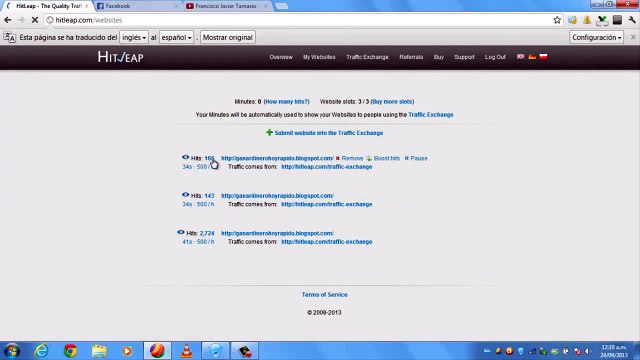
Task: Click the translate icon in the translation bar
Action: pyautogui.click(x=10, y=37)
